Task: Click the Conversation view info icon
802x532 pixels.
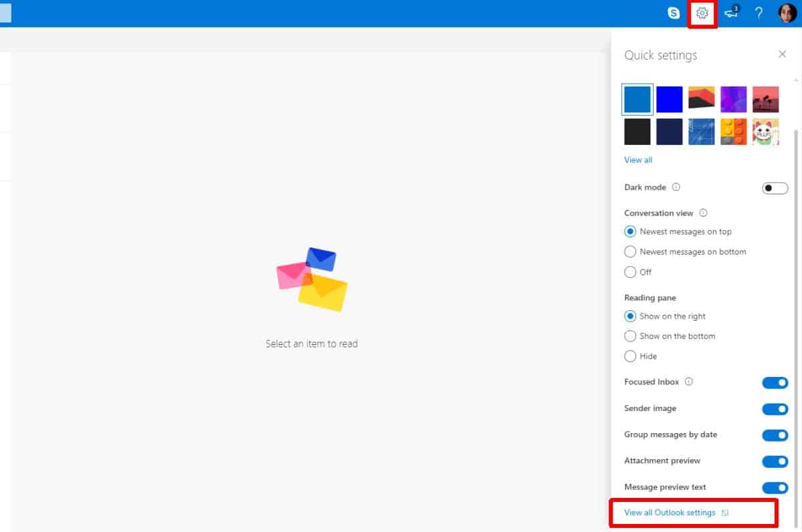Action: [x=704, y=213]
